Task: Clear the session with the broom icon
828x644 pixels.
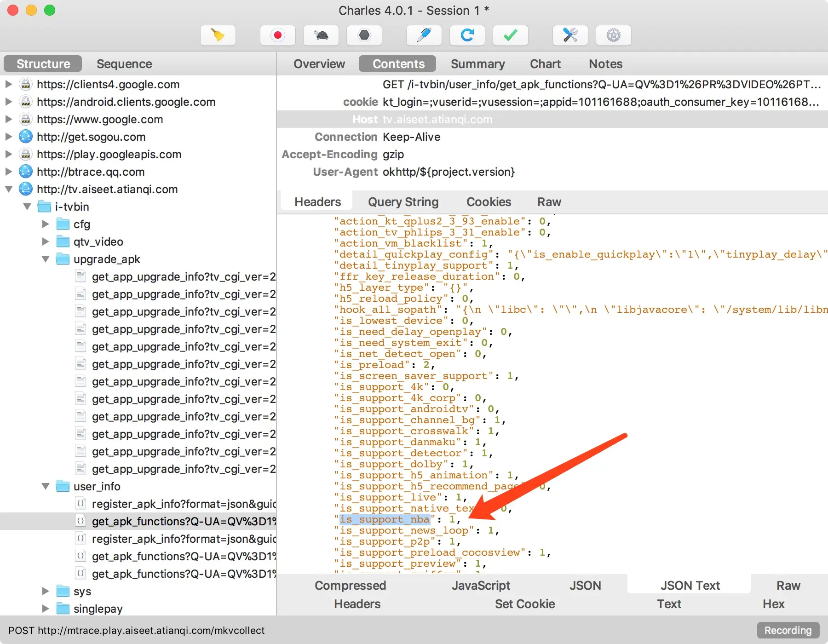Action: tap(218, 35)
